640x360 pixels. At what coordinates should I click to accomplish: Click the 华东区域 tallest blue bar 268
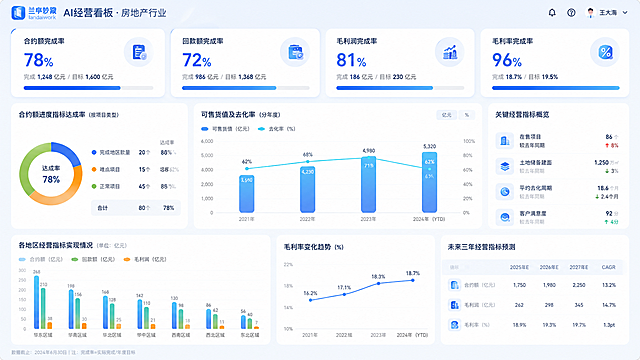(x=36, y=302)
